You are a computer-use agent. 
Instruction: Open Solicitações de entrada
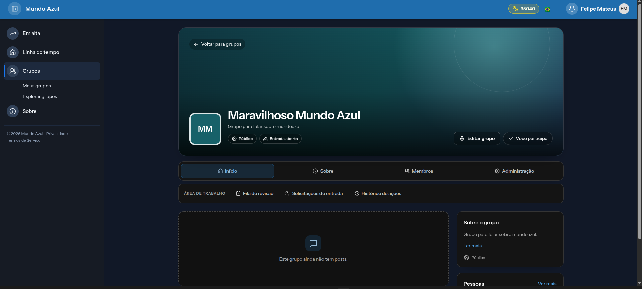[314, 193]
